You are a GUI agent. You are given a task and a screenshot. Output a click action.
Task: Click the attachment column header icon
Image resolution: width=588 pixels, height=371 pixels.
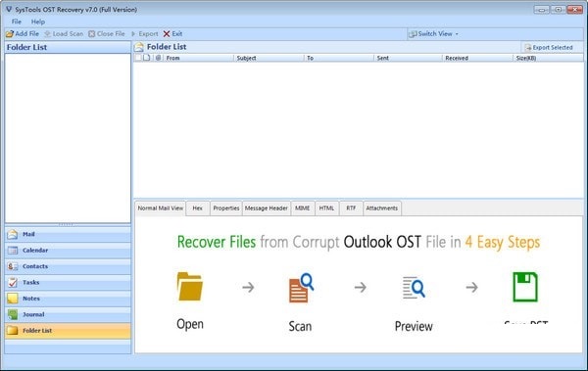[x=158, y=58]
